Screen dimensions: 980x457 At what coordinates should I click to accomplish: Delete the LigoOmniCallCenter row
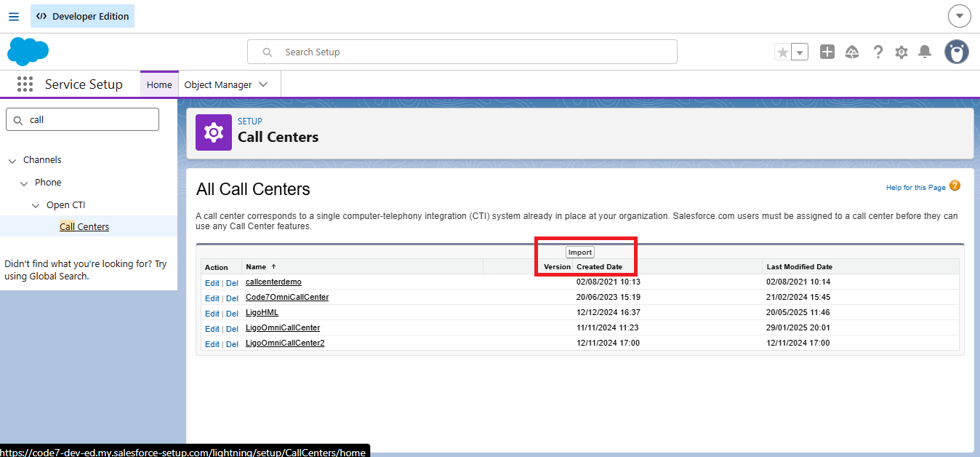tap(232, 329)
